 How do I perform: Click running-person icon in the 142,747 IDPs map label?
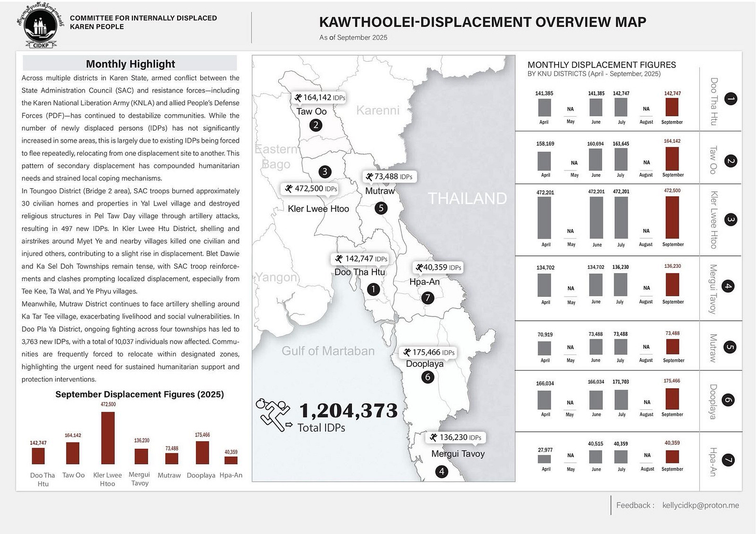[339, 259]
